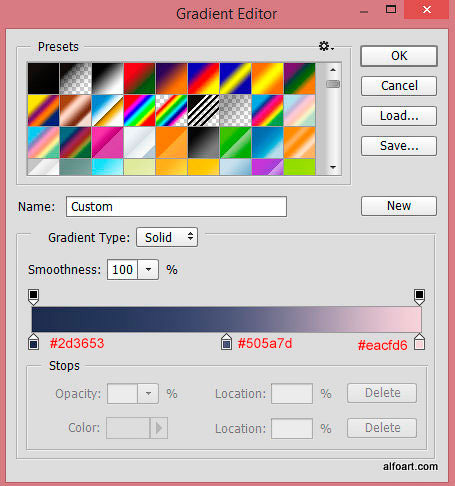Choose the white-silver preset
Screen dimensions: 455x486
139,142
